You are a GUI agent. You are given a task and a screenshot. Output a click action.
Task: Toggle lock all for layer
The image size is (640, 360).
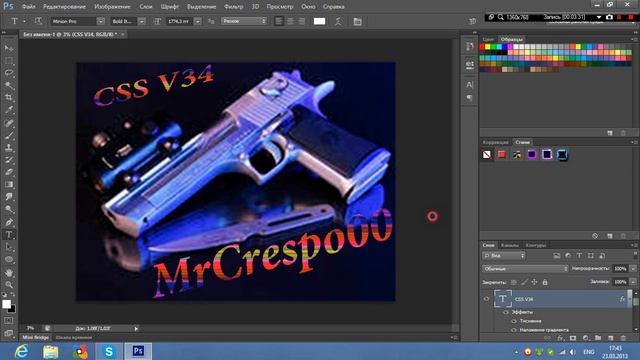(x=545, y=282)
